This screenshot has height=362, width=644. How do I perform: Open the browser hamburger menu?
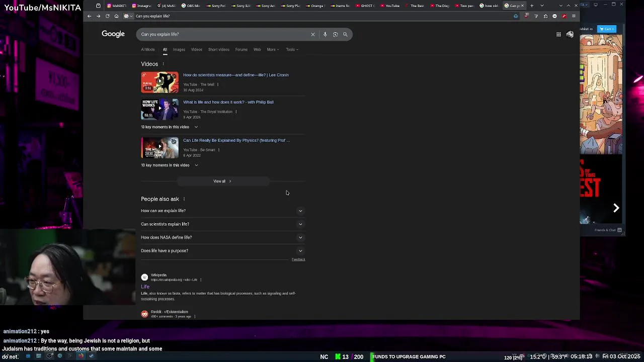(x=574, y=16)
